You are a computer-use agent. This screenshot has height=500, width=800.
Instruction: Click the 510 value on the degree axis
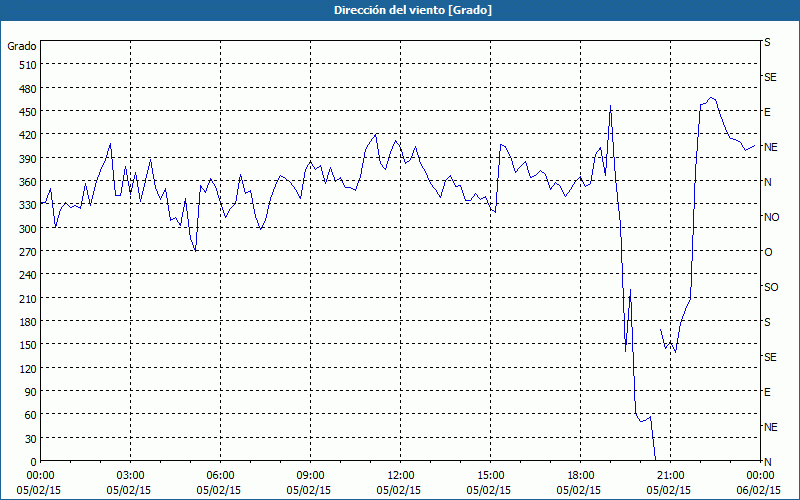click(x=29, y=65)
